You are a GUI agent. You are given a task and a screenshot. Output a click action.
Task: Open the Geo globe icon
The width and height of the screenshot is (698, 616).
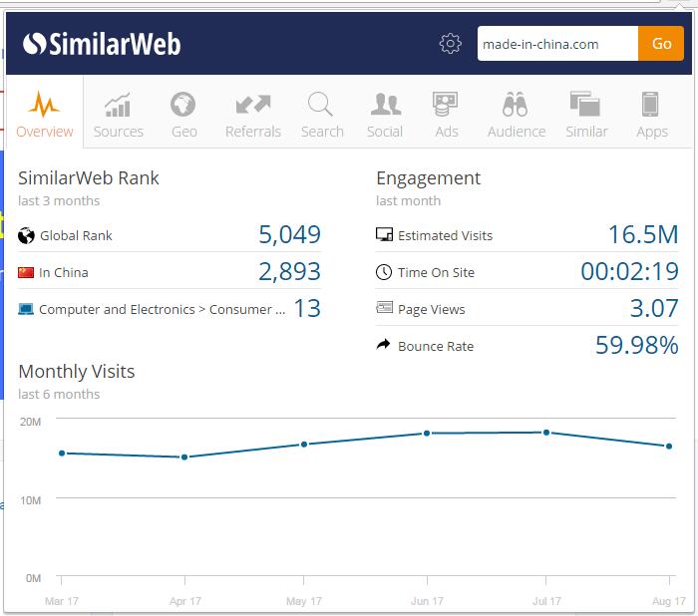pos(183,105)
